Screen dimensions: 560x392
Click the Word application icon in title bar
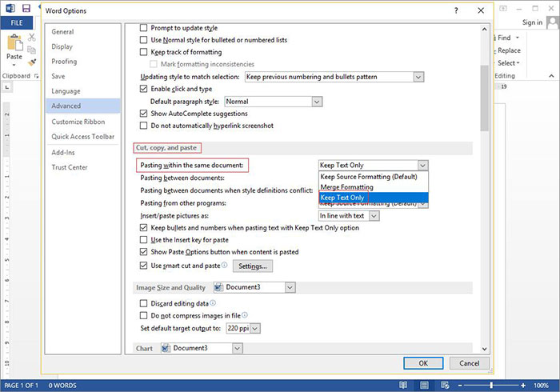(x=10, y=8)
